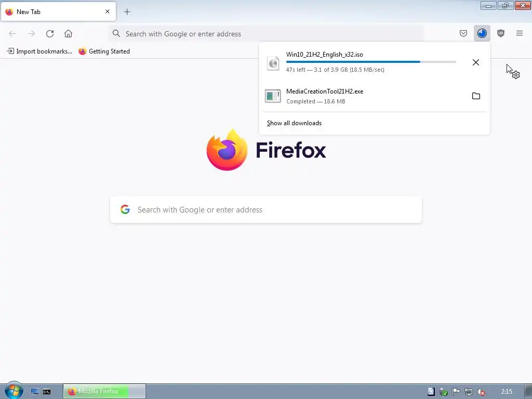Click the MediaCreationTool exe file icon
Viewport: 532px width, 399px height.
(x=273, y=96)
